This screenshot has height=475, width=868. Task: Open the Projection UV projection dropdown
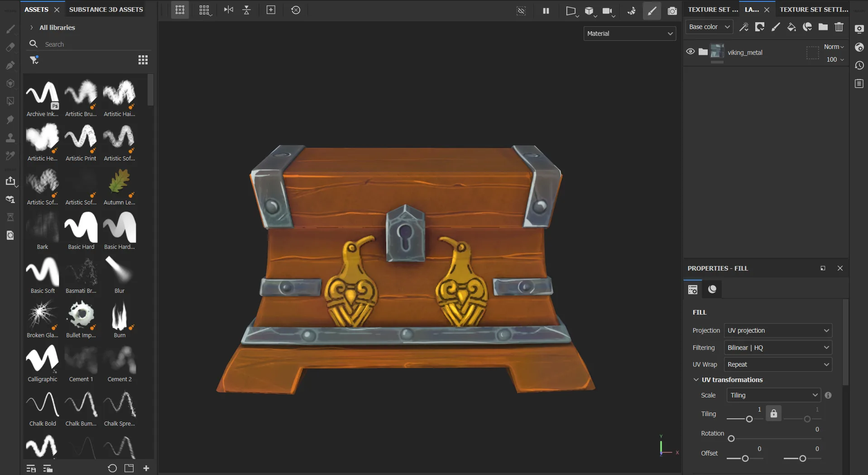tap(778, 330)
